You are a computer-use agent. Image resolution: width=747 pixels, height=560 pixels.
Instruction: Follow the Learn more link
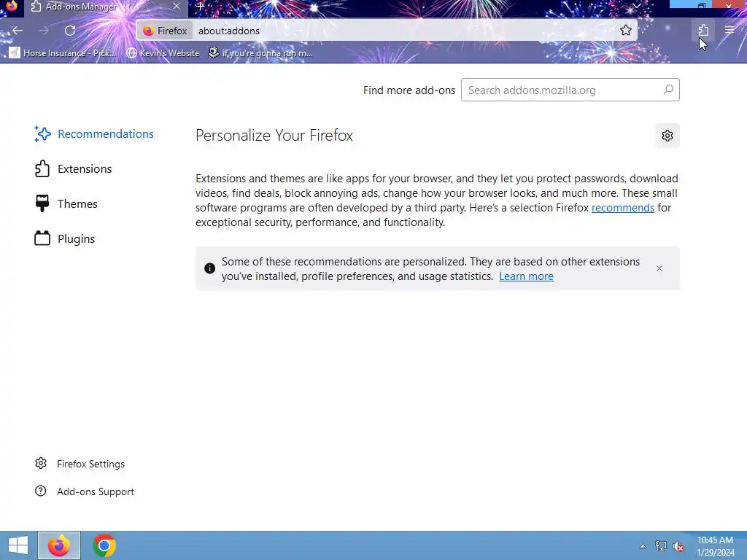(526, 276)
